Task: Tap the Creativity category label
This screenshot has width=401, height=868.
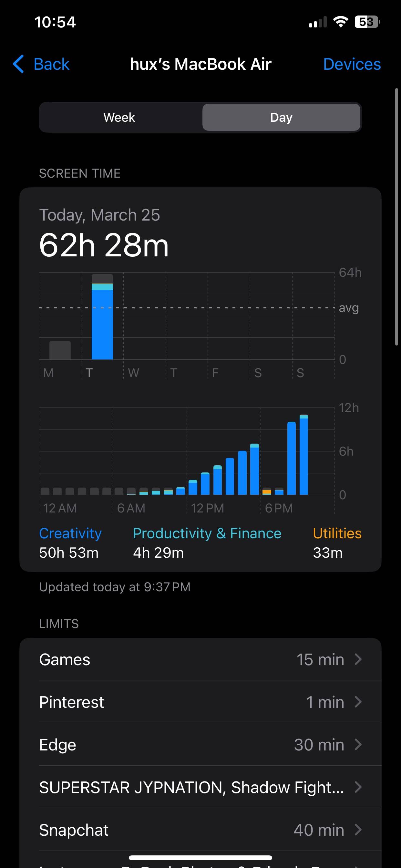Action: click(70, 533)
